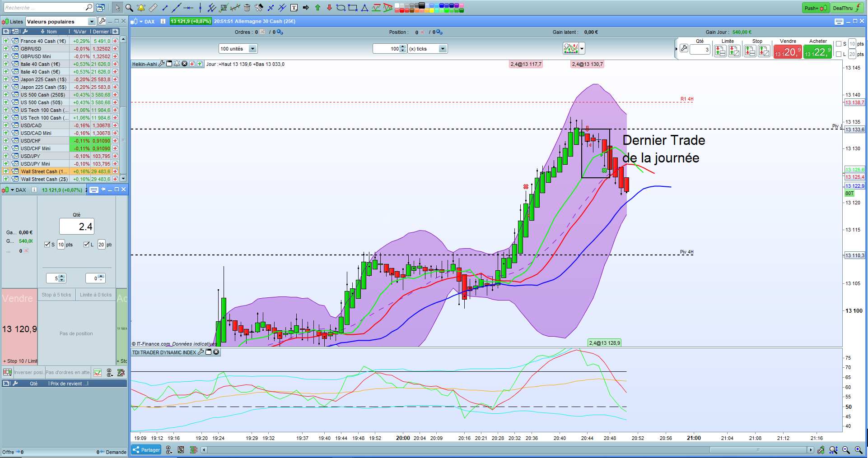
Task: Sort the list by Nom column
Action: coord(51,32)
